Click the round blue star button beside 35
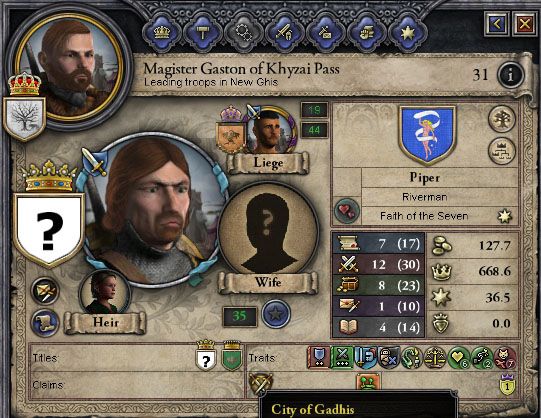This screenshot has height=418, width=541. pos(276,314)
